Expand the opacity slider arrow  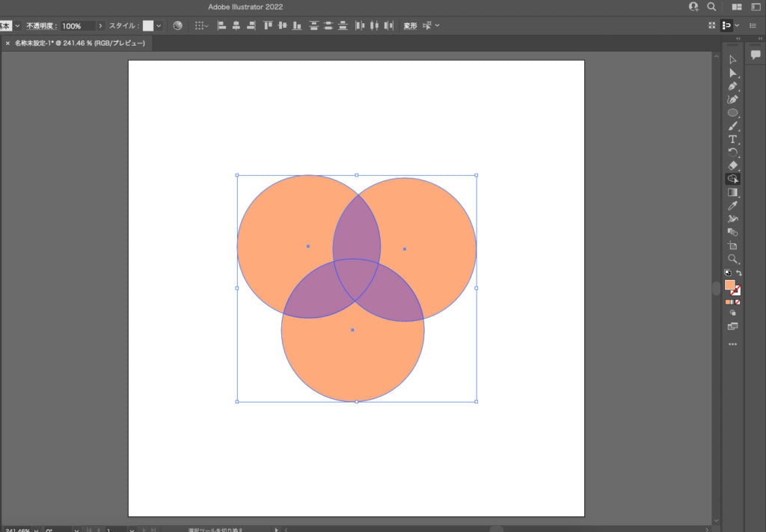click(x=100, y=25)
